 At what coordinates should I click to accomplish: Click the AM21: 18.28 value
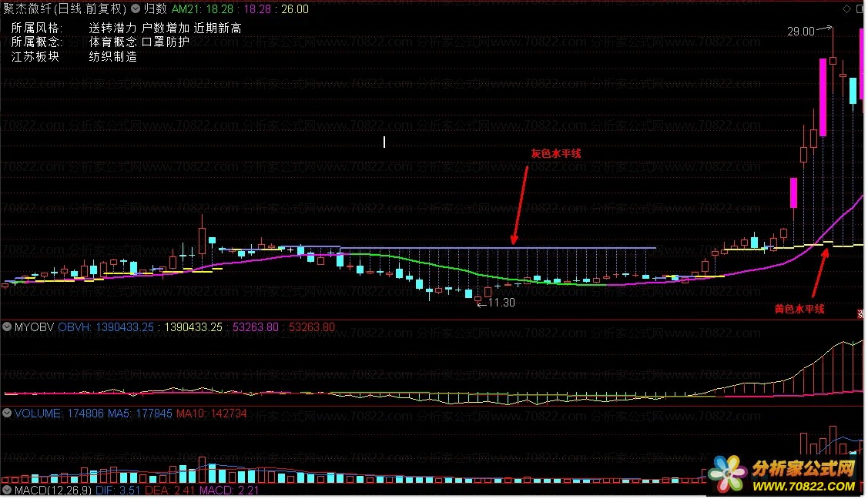pos(203,9)
